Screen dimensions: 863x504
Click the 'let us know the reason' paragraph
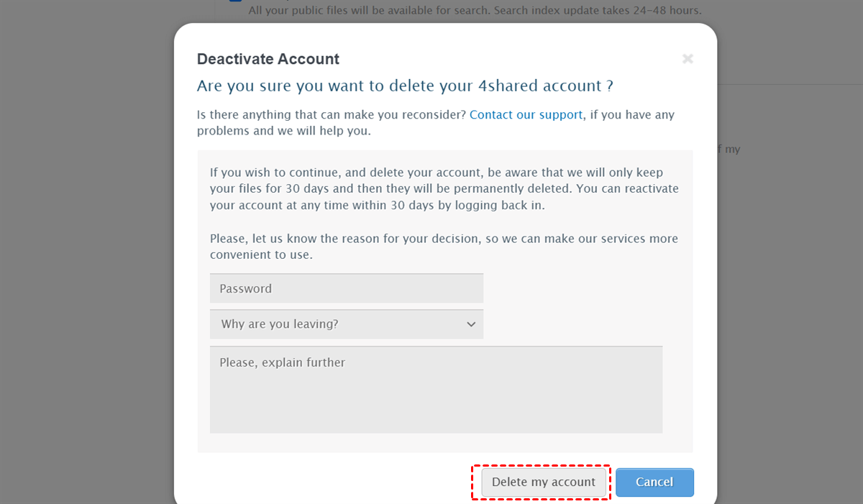coord(444,246)
